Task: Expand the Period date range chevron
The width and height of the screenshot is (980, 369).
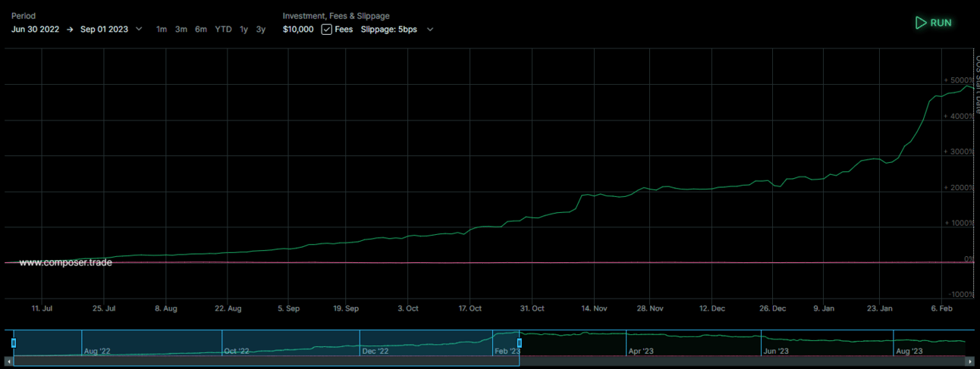Action: tap(138, 30)
